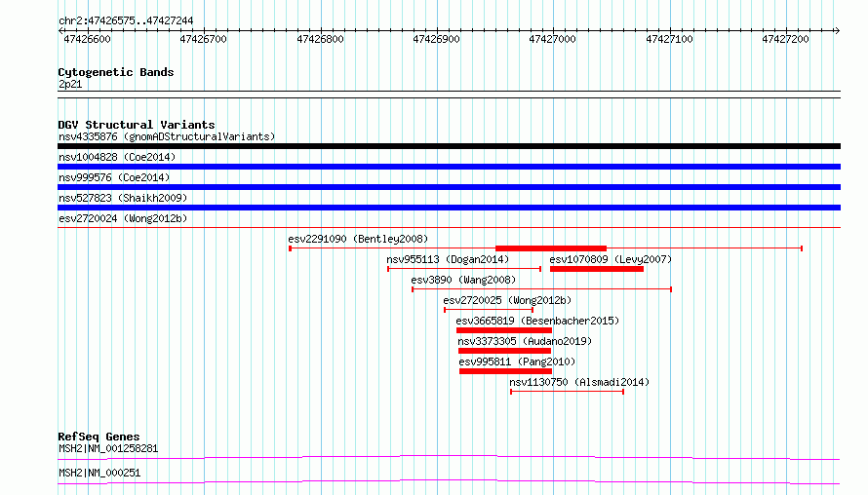Open esv3665819 (Besenbacher2015) variant label
Screen dimensions: 868x495
tap(537, 321)
